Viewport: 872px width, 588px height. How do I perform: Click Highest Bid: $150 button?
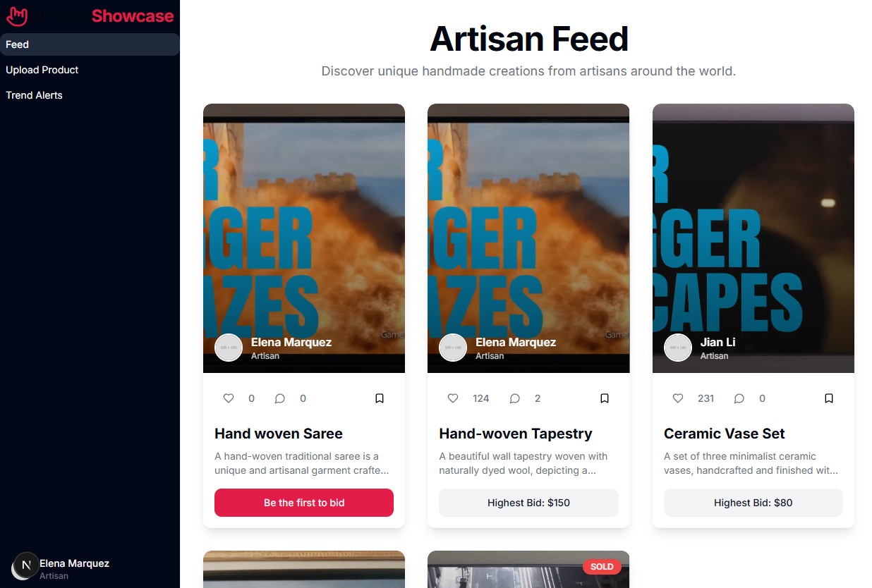tap(528, 503)
